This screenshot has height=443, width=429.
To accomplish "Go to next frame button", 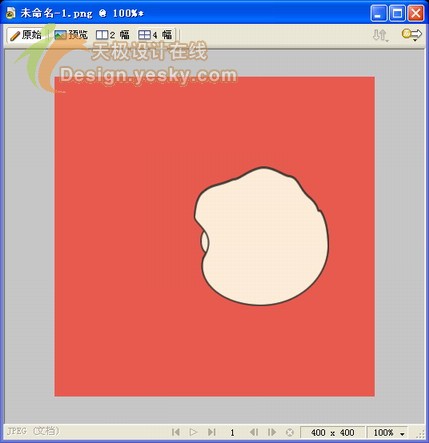I will 272,432.
